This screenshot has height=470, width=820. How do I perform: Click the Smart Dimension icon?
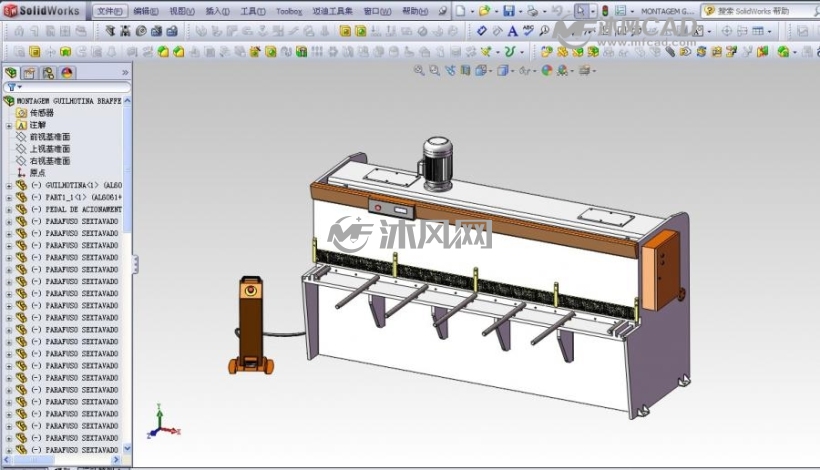point(482,31)
